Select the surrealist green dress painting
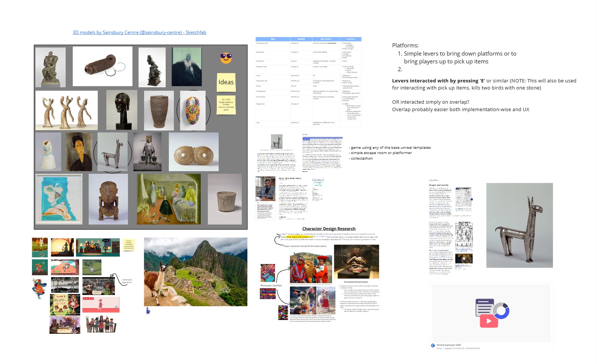 [169, 199]
